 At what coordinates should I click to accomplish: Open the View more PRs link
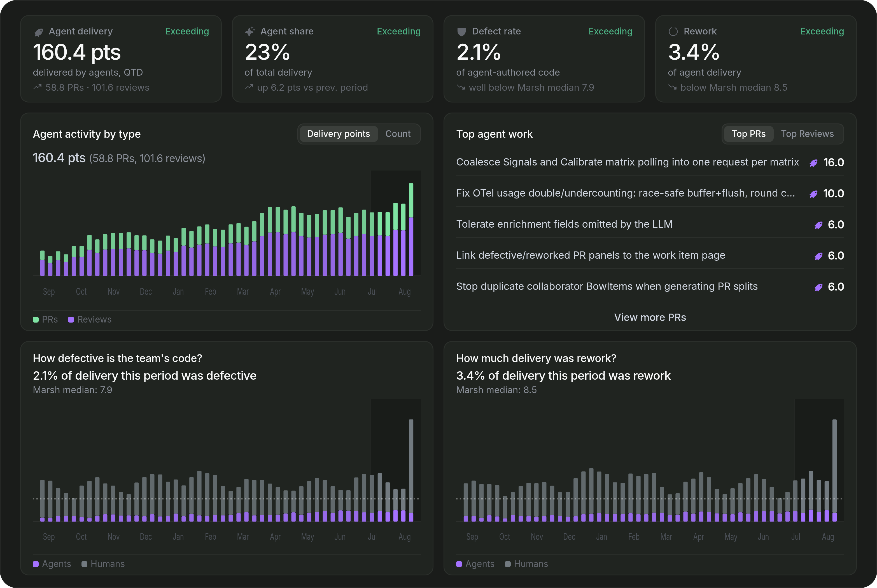pyautogui.click(x=650, y=317)
